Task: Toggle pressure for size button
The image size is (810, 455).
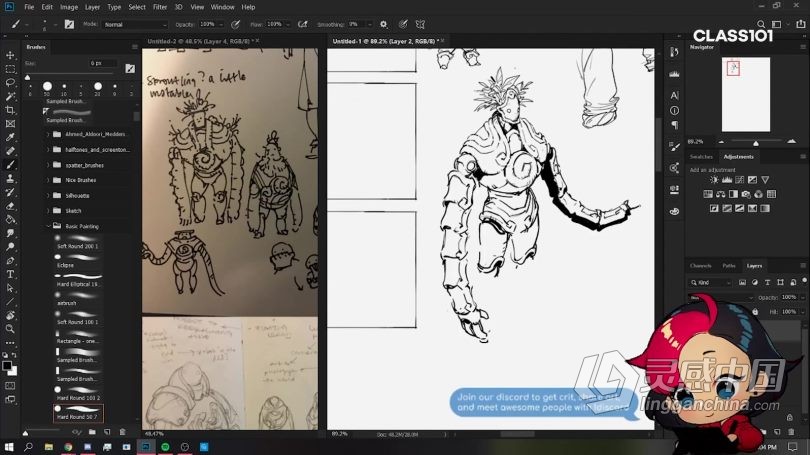Action: [x=403, y=24]
